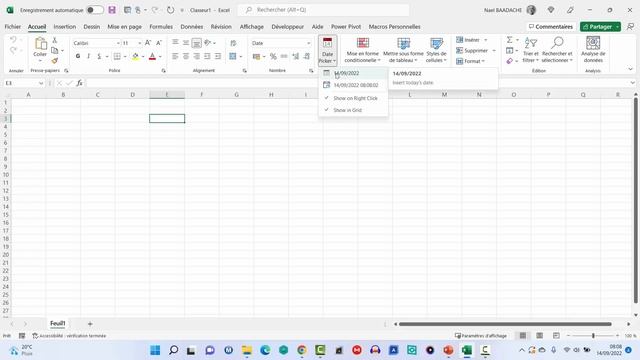Open Mise en forme conditionnelle
The width and height of the screenshot is (640, 360).
362,50
